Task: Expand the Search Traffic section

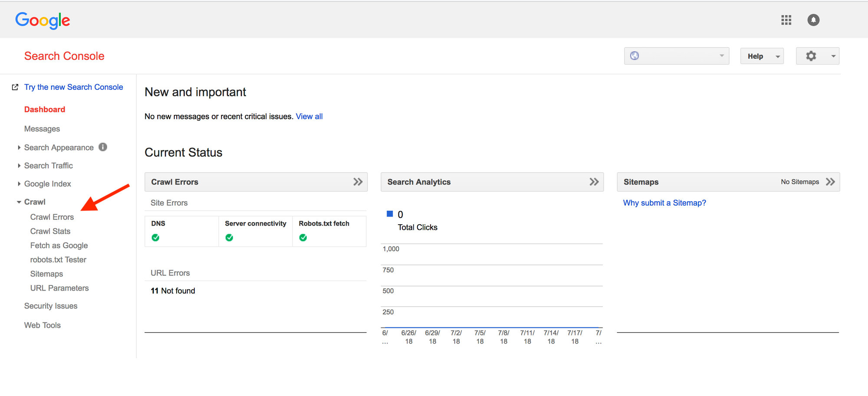Action: pyautogui.click(x=48, y=166)
